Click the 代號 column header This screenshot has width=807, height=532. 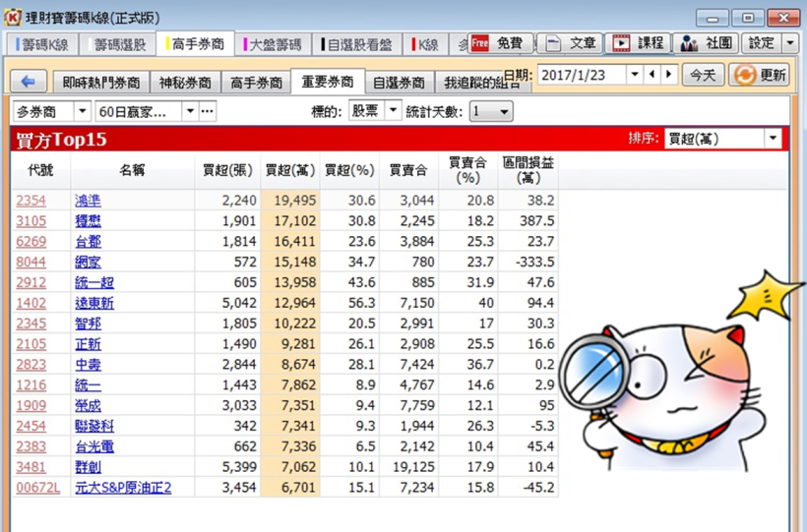pyautogui.click(x=40, y=170)
